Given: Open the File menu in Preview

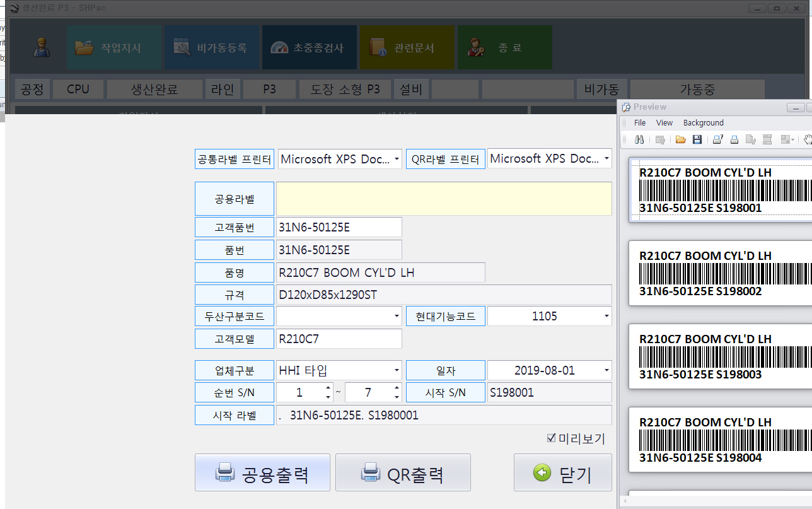Looking at the screenshot, I should (x=640, y=123).
